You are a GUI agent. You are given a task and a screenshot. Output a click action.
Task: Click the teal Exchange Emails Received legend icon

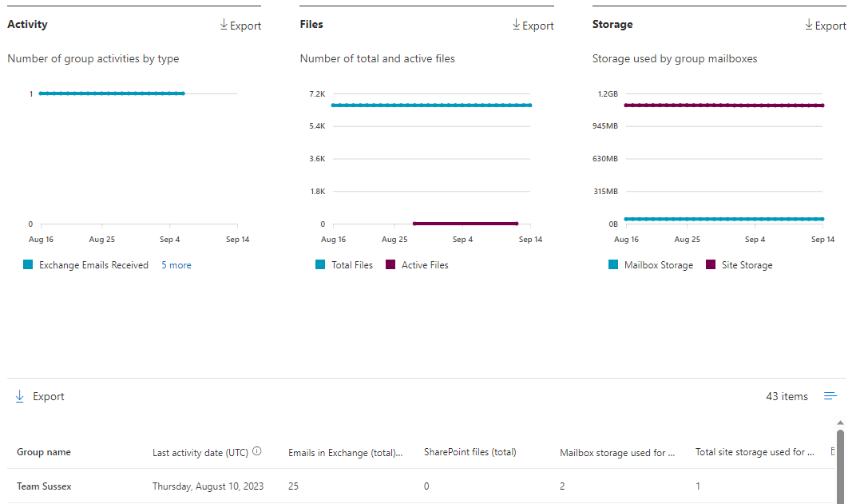coord(26,264)
